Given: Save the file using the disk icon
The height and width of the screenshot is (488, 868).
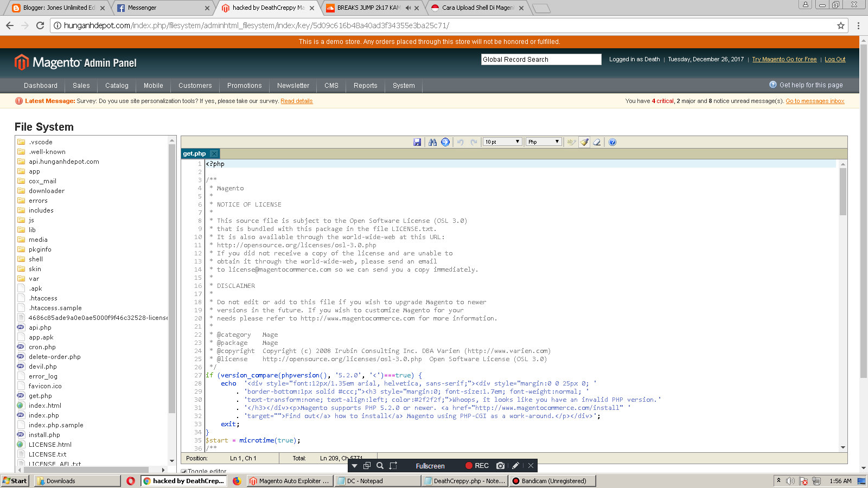Looking at the screenshot, I should tap(417, 142).
